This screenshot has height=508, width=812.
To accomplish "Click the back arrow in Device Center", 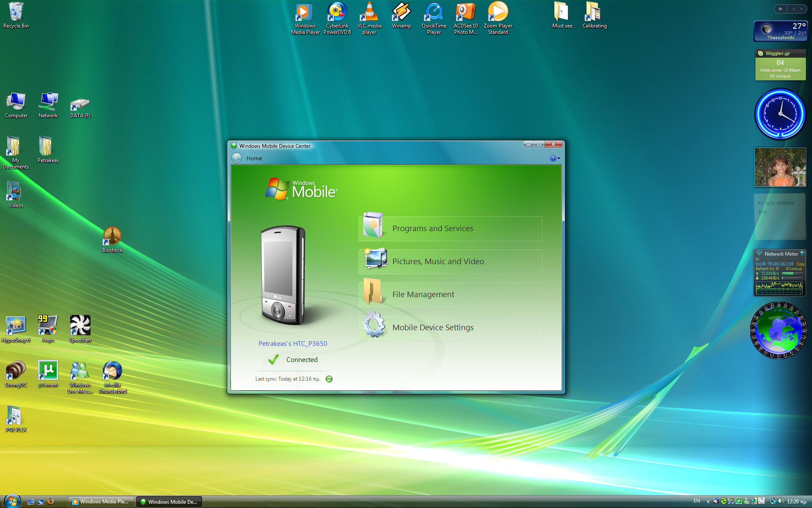I will click(x=237, y=158).
